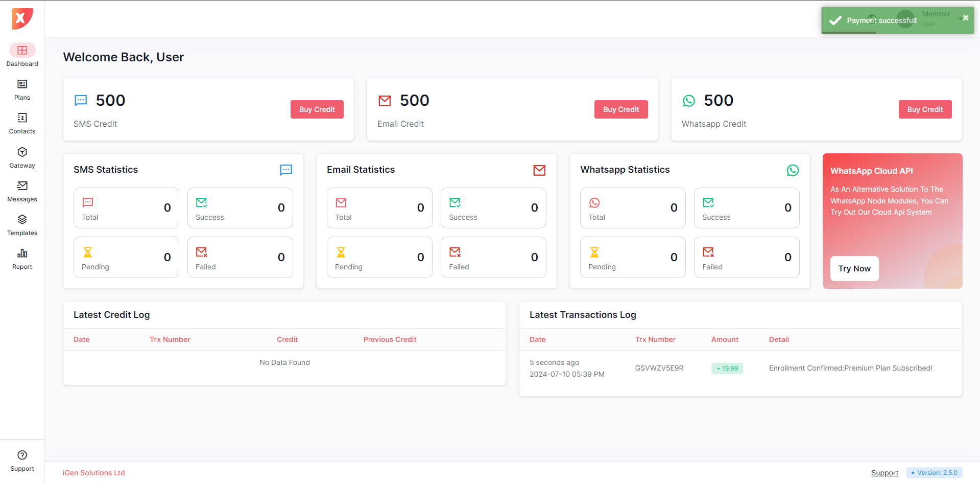Buy Credit for Whatsapp
This screenshot has width=980, height=483.
(924, 109)
